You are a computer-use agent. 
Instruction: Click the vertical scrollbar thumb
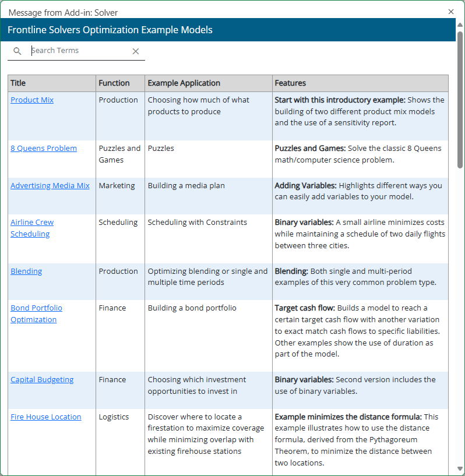460,99
